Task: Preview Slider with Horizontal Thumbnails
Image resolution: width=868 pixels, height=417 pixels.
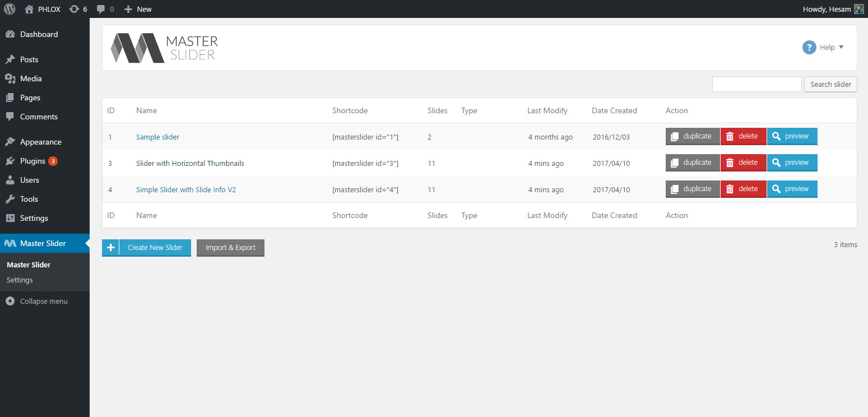Action: coord(792,163)
